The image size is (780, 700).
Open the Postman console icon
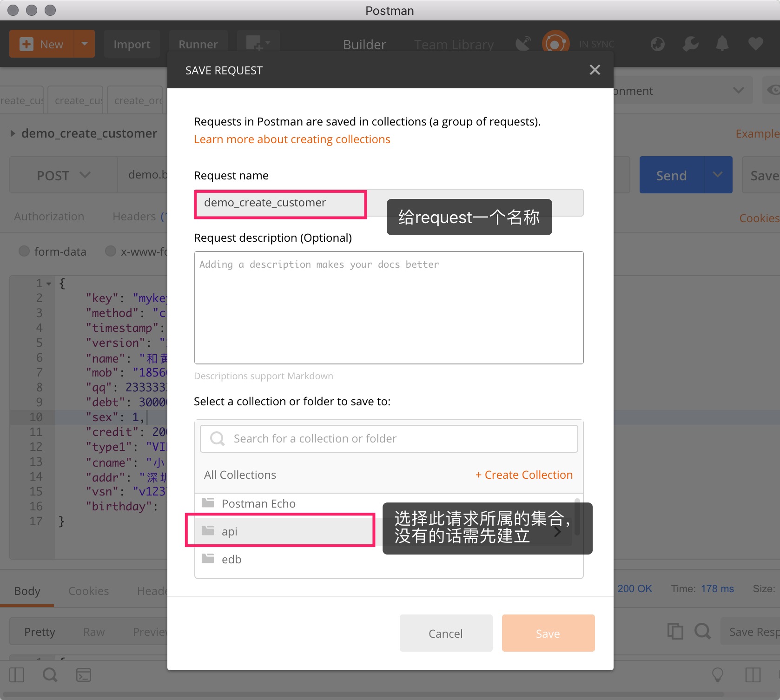[x=84, y=675]
